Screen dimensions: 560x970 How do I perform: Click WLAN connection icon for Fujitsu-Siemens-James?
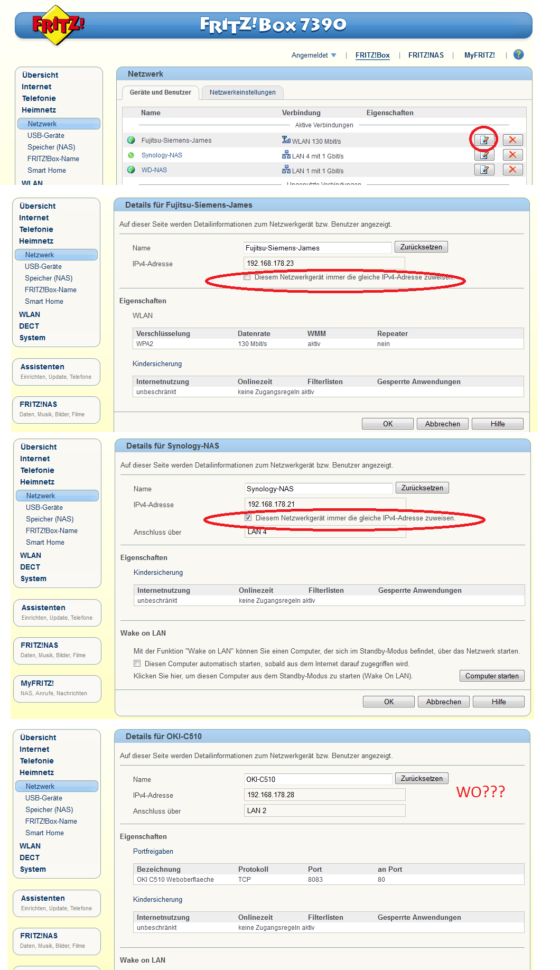pyautogui.click(x=286, y=140)
